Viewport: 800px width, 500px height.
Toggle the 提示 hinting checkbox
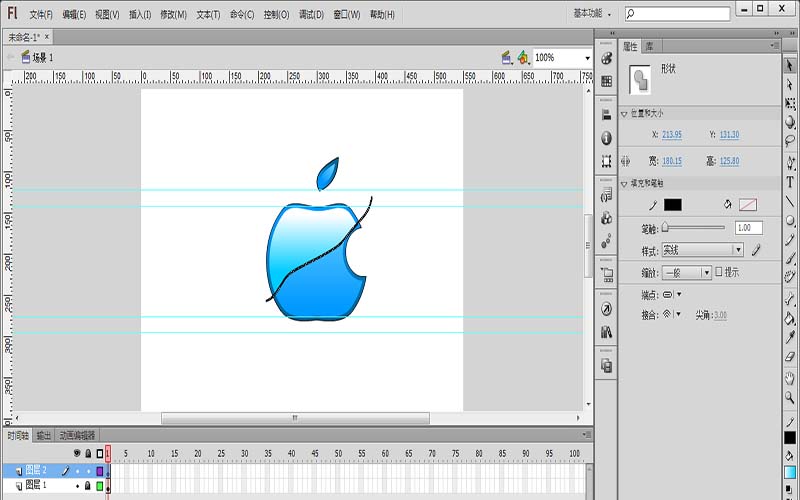[x=719, y=271]
